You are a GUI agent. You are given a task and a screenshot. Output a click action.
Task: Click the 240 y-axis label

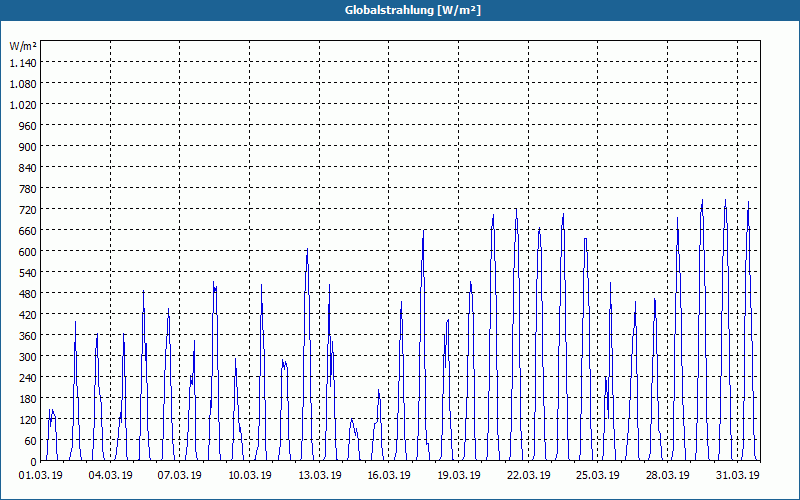(28, 378)
